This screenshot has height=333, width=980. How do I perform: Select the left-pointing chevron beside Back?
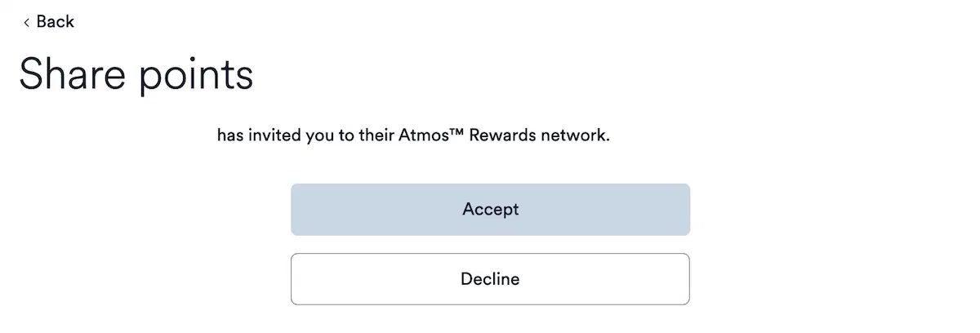pos(26,22)
